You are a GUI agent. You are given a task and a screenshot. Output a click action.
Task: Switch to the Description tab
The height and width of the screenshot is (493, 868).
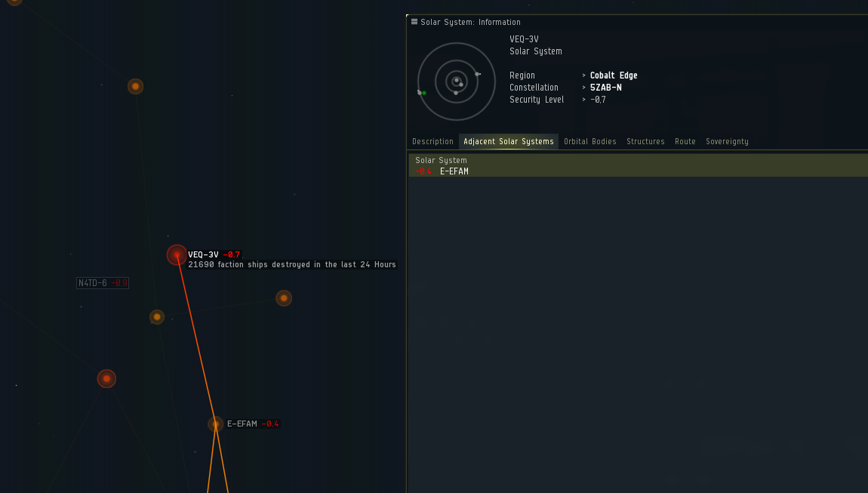432,141
